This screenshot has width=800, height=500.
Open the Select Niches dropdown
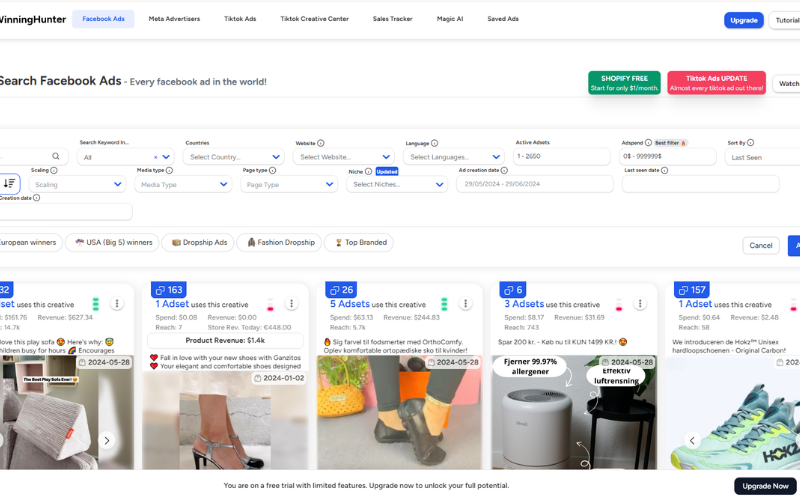click(397, 184)
